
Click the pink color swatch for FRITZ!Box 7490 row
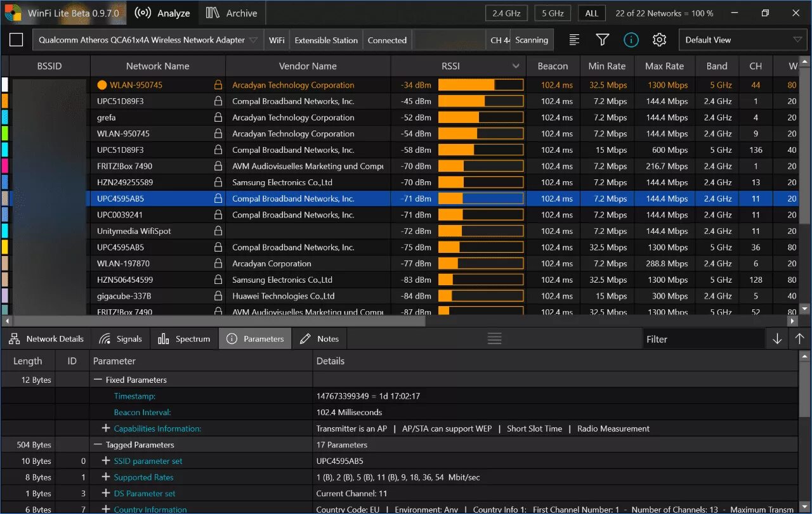tap(5, 166)
